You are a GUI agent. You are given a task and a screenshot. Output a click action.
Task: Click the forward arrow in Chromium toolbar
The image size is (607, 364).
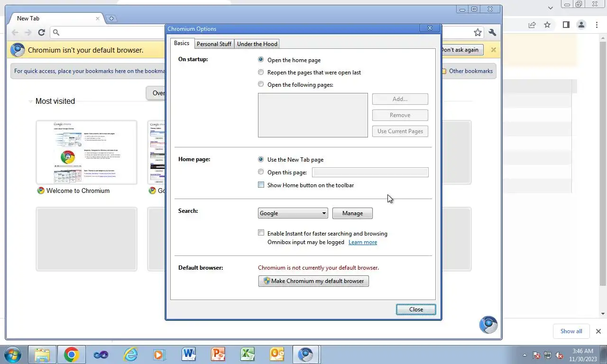(28, 33)
